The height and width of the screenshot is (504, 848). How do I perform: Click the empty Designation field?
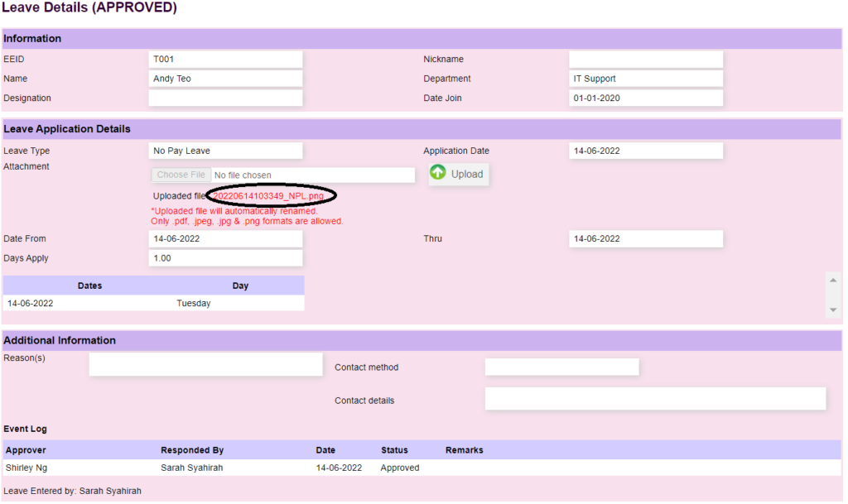(x=225, y=98)
